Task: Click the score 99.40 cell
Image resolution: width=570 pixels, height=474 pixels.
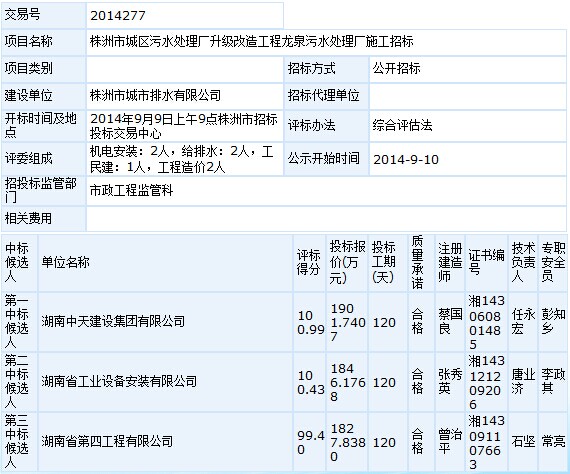Action: (x=310, y=442)
